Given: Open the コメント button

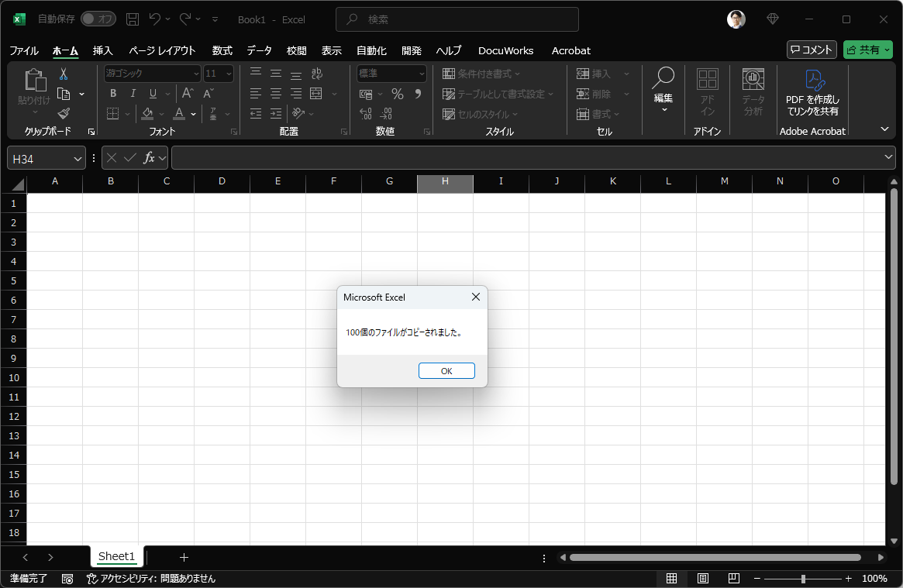Looking at the screenshot, I should 812,50.
